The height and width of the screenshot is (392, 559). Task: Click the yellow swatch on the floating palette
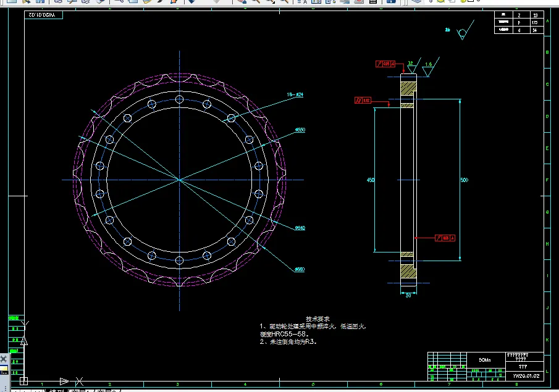(x=4, y=369)
